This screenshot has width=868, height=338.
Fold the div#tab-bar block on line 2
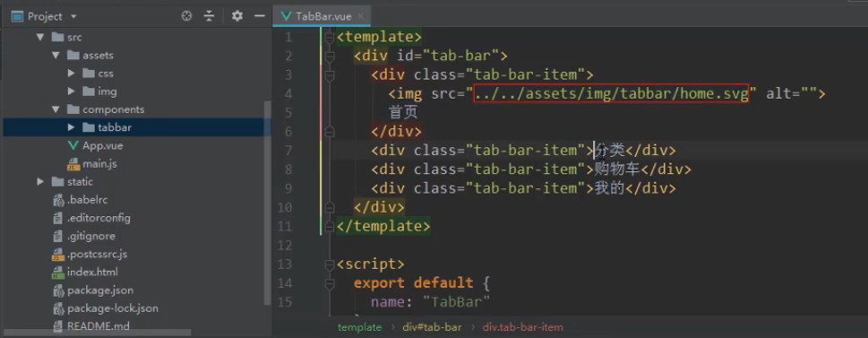tap(330, 56)
